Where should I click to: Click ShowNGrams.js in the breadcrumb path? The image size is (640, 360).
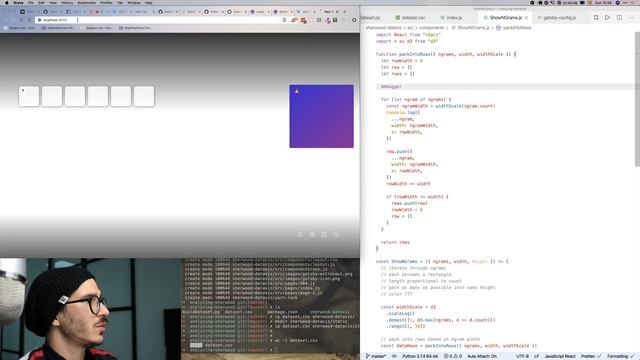click(473, 28)
